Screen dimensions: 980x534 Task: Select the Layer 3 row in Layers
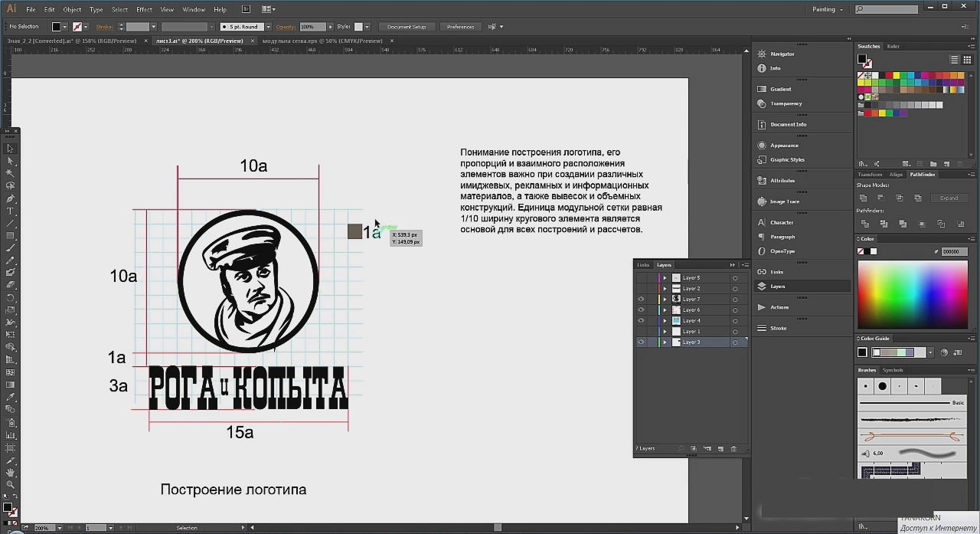(x=691, y=342)
